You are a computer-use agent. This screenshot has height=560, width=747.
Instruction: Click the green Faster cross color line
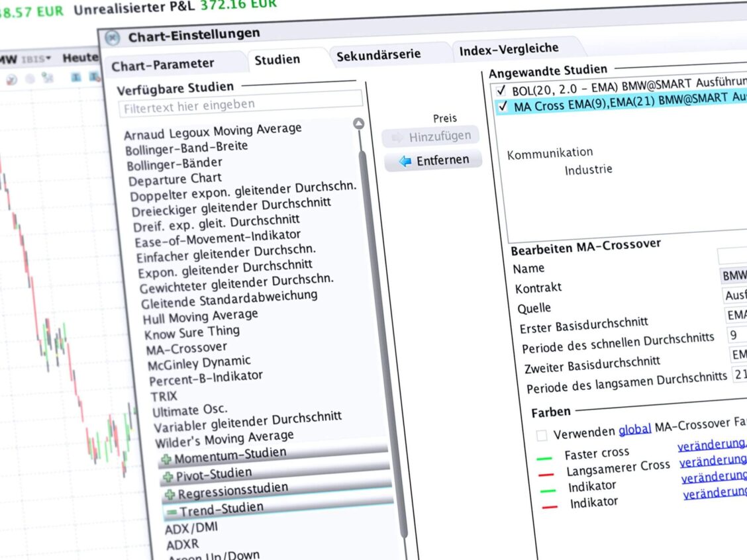[545, 457]
